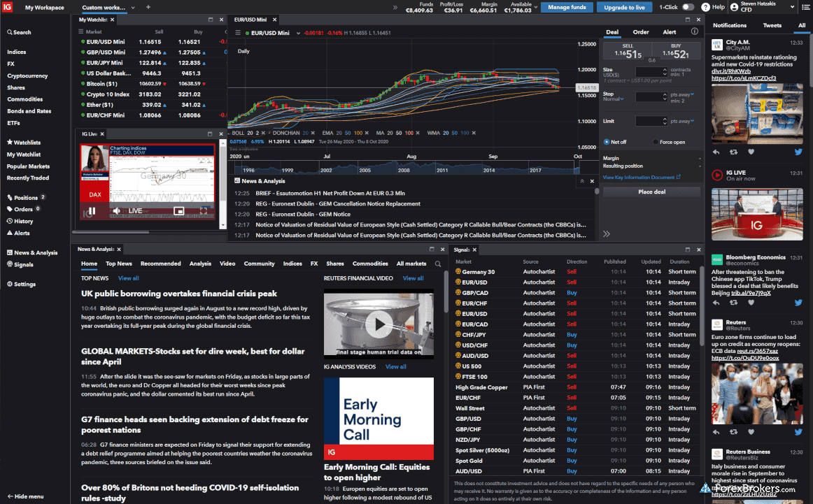This screenshot has width=813, height=504.
Task: Open Signals from the left sidebar
Action: (x=20, y=264)
